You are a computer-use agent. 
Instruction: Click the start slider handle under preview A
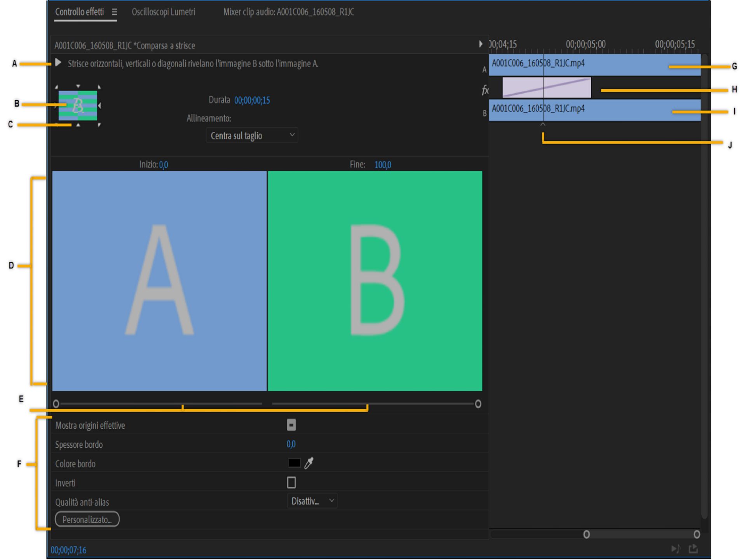pos(56,404)
